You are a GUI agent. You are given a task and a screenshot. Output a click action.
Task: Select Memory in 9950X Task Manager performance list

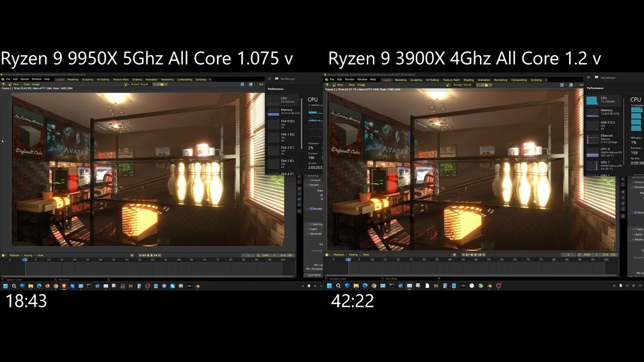pyautogui.click(x=283, y=113)
